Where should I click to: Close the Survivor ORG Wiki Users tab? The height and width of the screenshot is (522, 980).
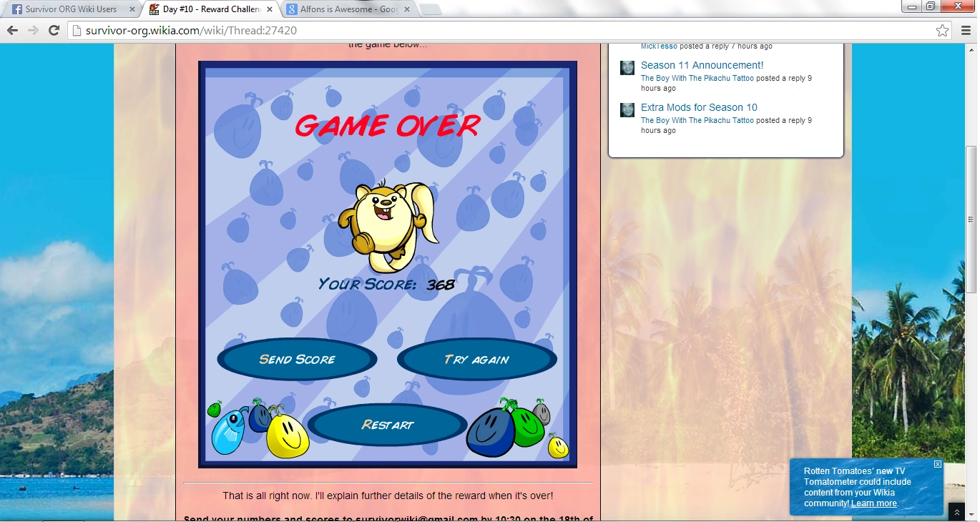[x=132, y=10]
